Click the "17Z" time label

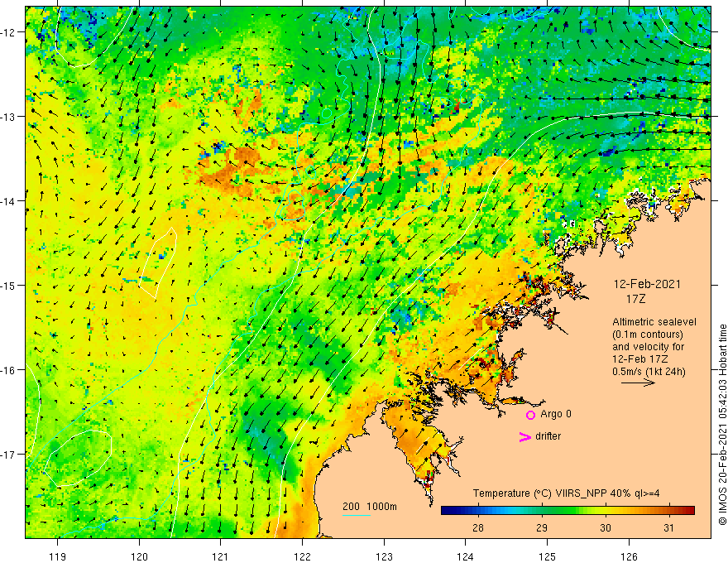tap(635, 299)
